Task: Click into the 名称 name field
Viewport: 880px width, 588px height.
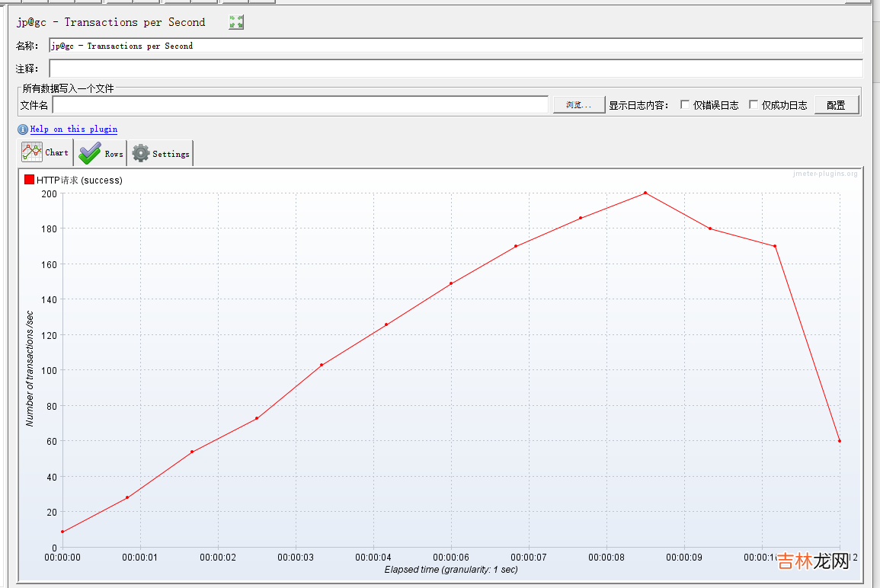Action: pyautogui.click(x=456, y=46)
